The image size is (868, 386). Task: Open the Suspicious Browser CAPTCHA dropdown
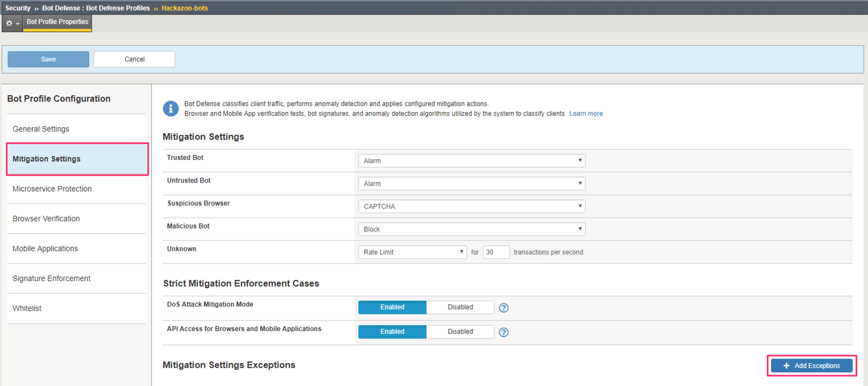point(472,207)
